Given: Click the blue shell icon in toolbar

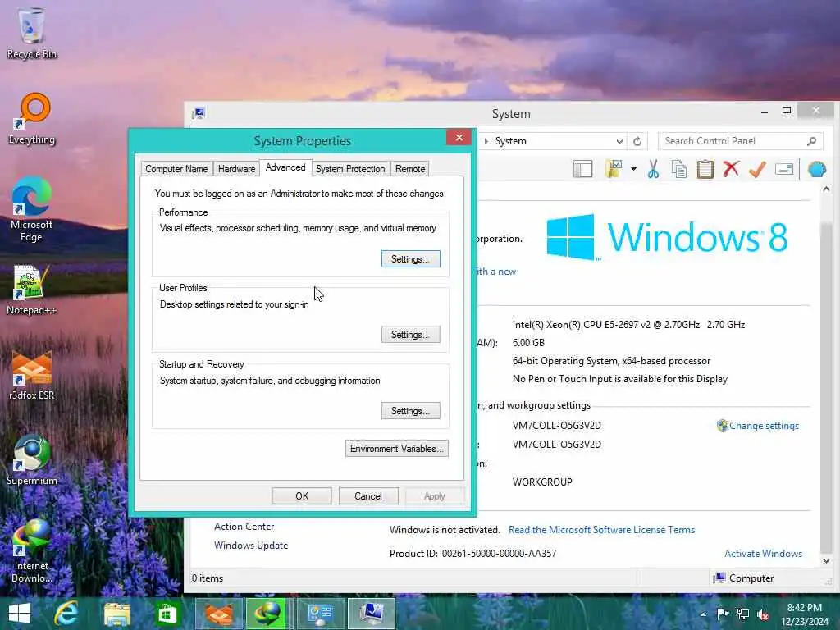Looking at the screenshot, I should [x=816, y=169].
